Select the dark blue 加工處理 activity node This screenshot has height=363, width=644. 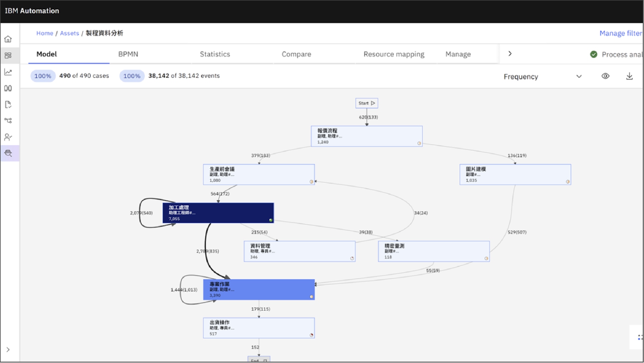point(218,213)
